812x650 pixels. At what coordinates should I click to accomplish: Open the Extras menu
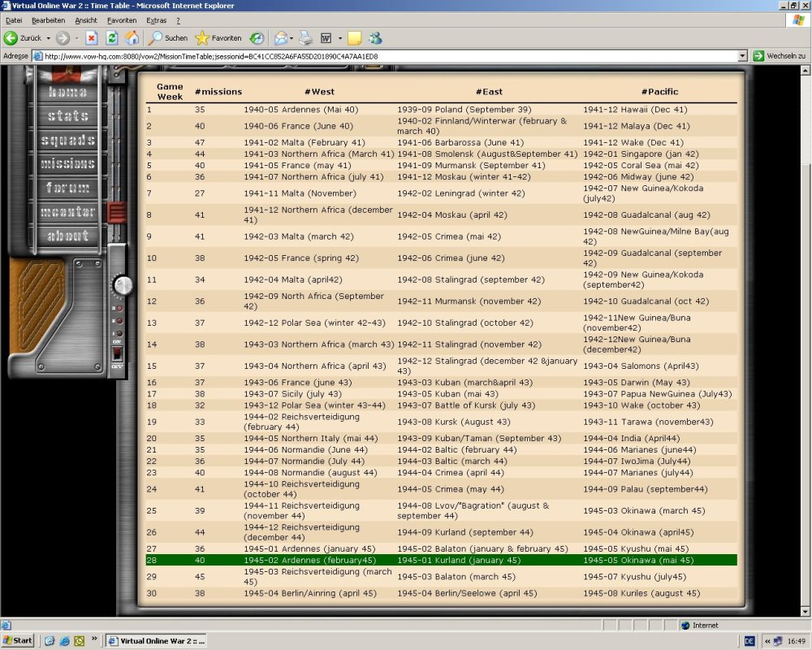point(156,19)
